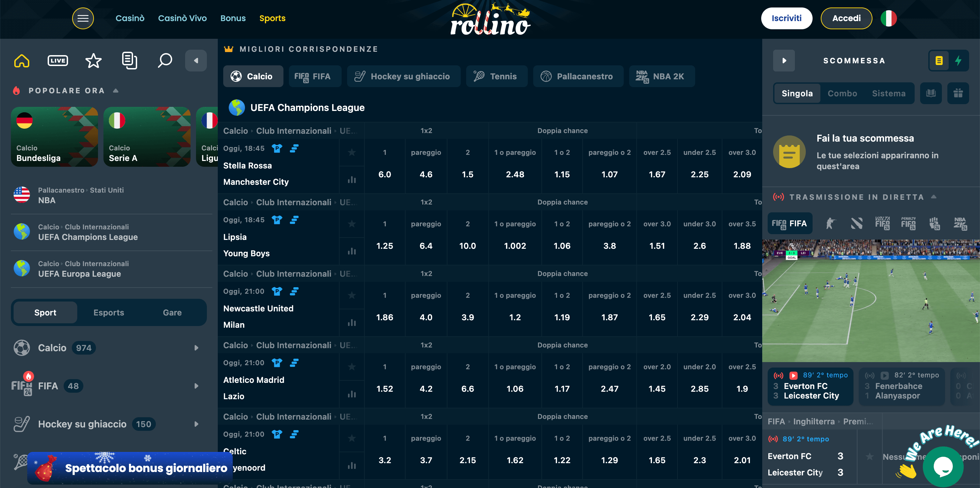Expand the Calcio 974 sport category

click(x=109, y=348)
